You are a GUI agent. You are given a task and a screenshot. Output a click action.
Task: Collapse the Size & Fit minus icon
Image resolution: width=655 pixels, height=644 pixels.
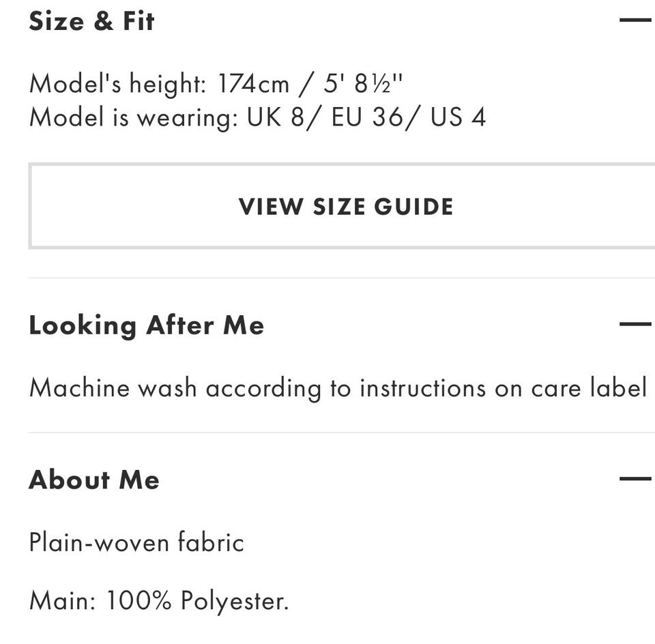click(636, 20)
